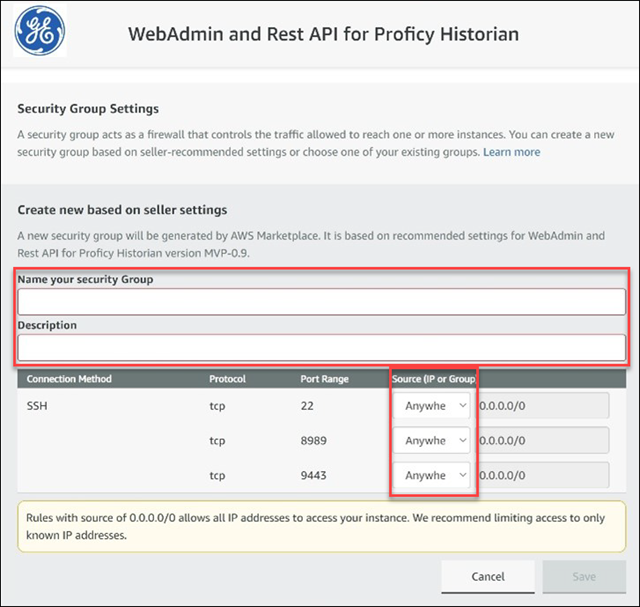Click the 0.0.0.0/0 field for port 9443
640x607 pixels.
[x=544, y=475]
